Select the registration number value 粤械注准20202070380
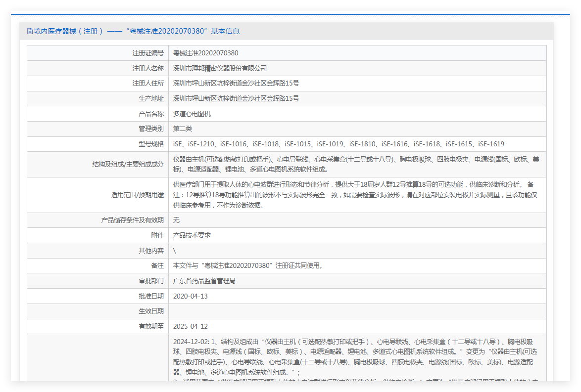 pyautogui.click(x=206, y=53)
